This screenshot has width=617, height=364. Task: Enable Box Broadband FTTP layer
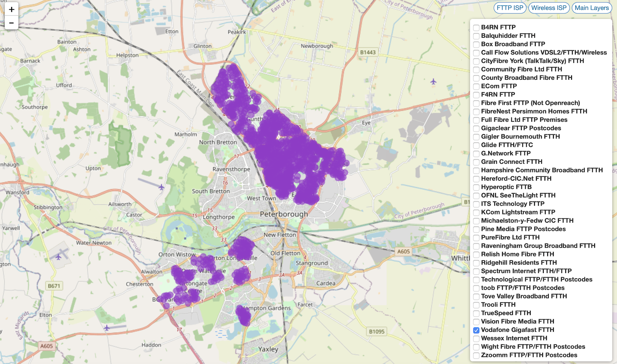(476, 45)
